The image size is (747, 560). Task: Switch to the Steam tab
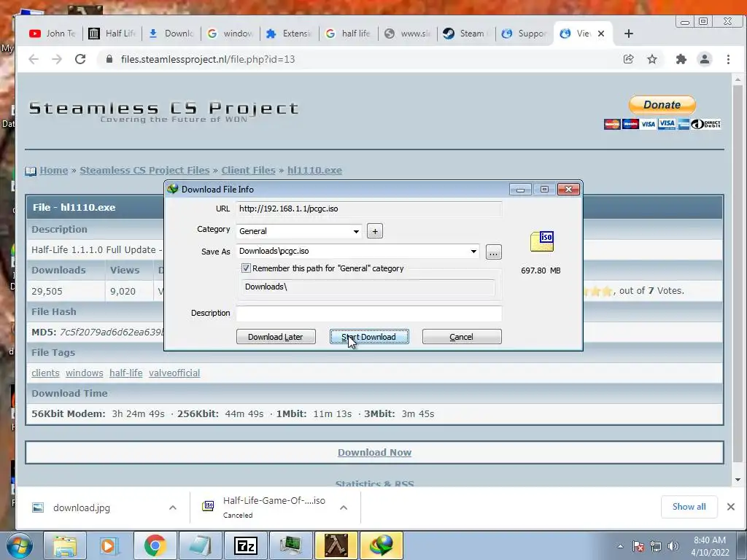click(467, 34)
